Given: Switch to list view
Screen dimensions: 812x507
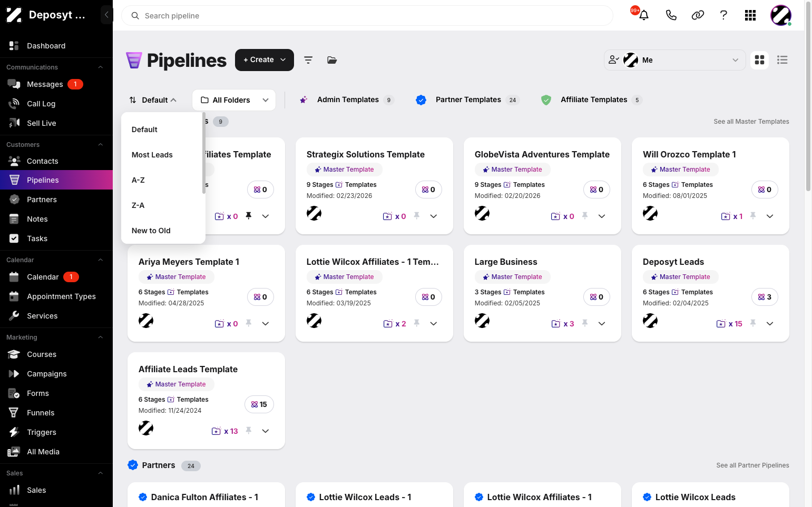Looking at the screenshot, I should [782, 60].
